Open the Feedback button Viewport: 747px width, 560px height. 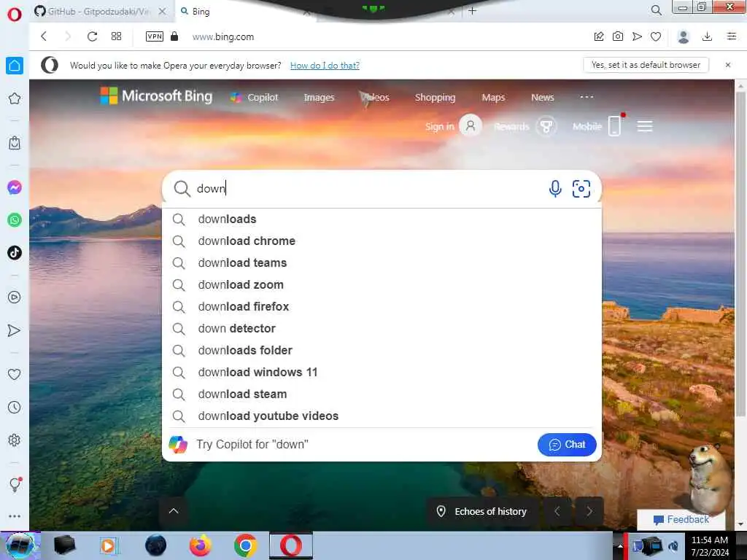pos(681,519)
